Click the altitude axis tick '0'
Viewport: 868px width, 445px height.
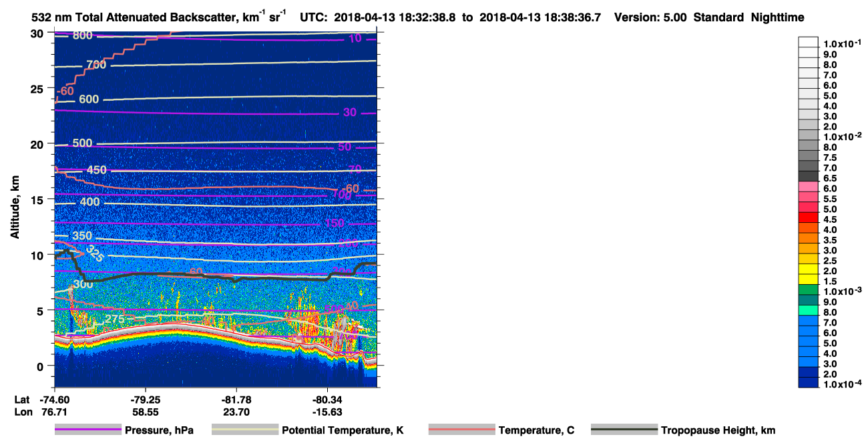[x=41, y=366]
